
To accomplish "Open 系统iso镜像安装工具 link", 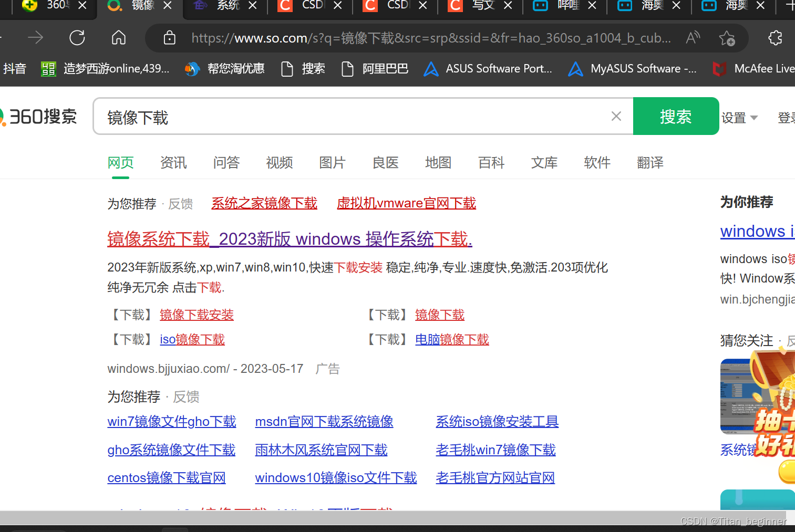I will pos(497,422).
